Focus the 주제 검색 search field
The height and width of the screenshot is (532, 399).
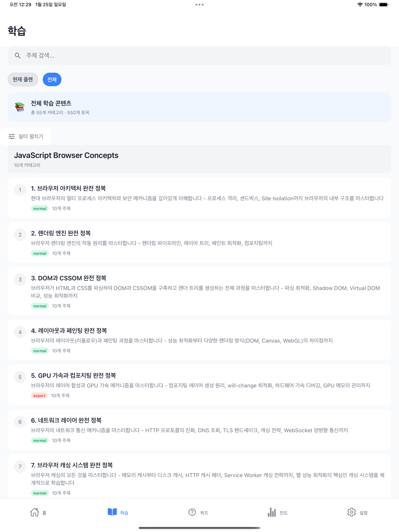pyautogui.click(x=199, y=55)
